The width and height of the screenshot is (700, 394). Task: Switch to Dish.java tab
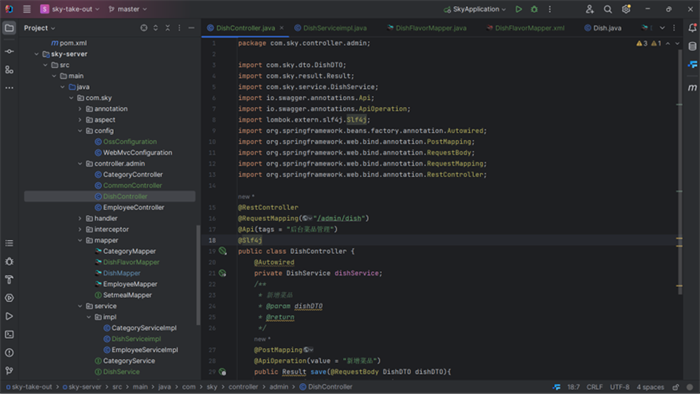(603, 28)
